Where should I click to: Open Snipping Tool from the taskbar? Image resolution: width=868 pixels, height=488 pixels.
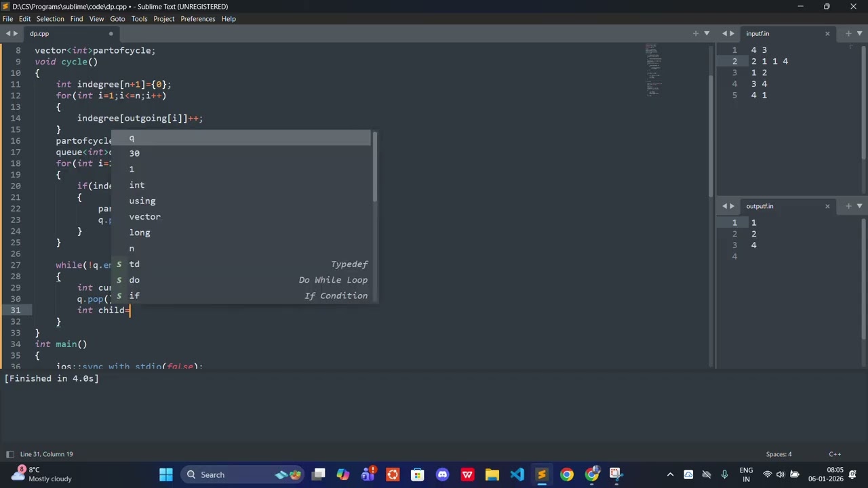click(616, 474)
